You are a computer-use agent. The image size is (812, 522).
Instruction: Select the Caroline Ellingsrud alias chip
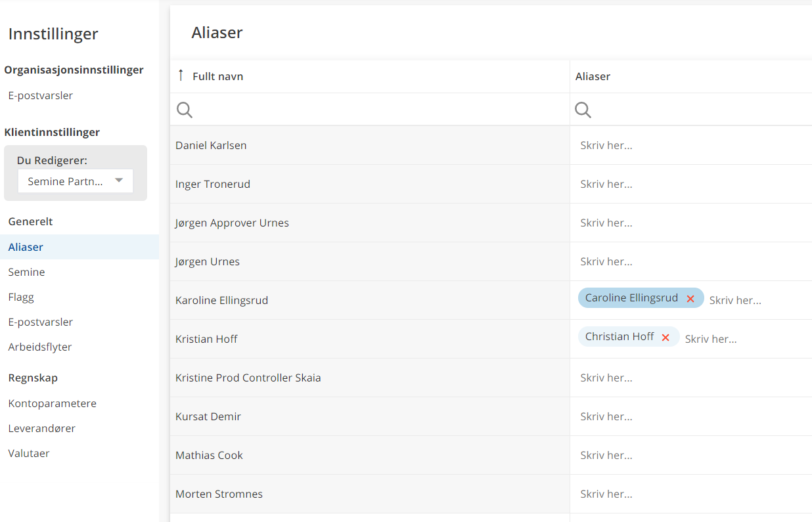coord(631,298)
